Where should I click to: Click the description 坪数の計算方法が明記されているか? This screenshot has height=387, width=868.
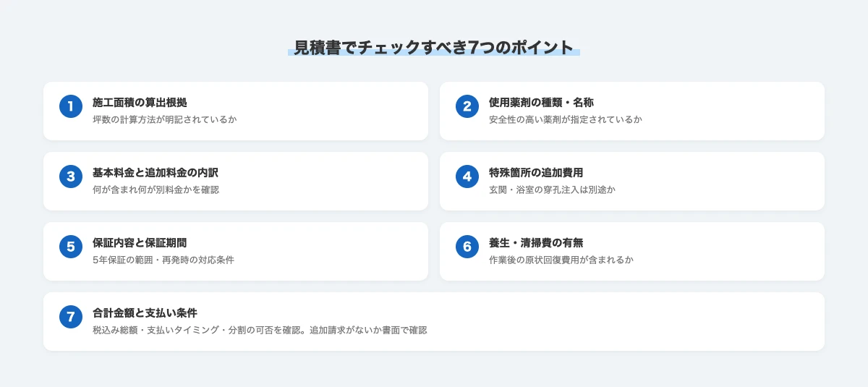[165, 119]
